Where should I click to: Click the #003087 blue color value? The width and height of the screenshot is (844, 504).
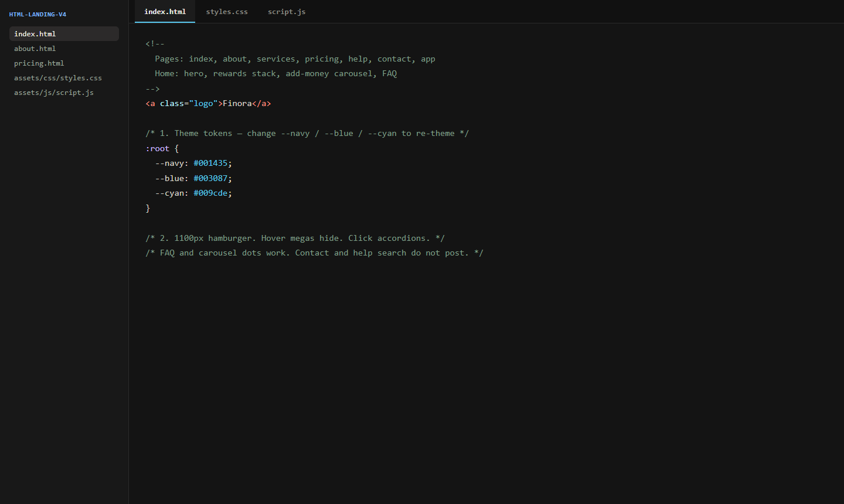pyautogui.click(x=210, y=178)
